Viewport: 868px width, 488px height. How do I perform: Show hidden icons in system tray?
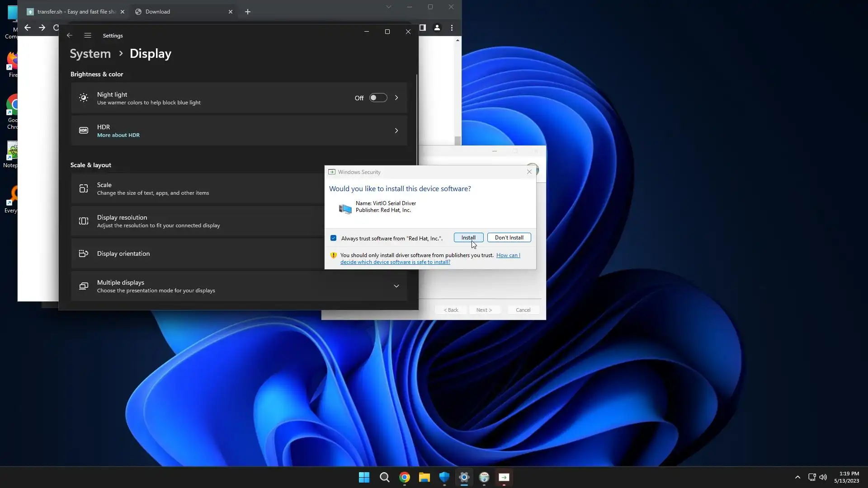pos(797,477)
